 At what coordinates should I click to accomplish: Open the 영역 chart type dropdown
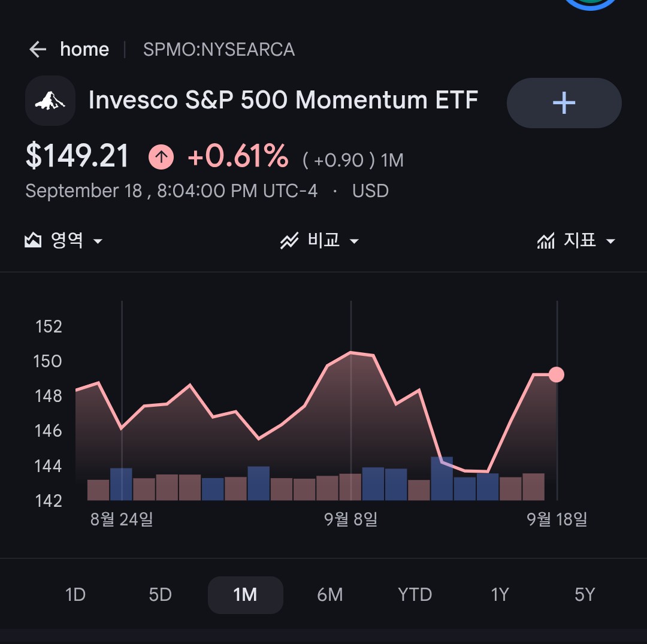click(64, 240)
